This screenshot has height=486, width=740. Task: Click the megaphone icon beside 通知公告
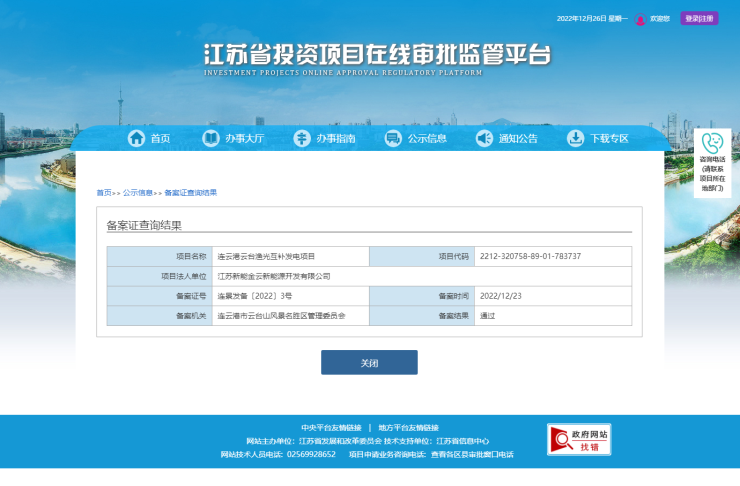484,138
